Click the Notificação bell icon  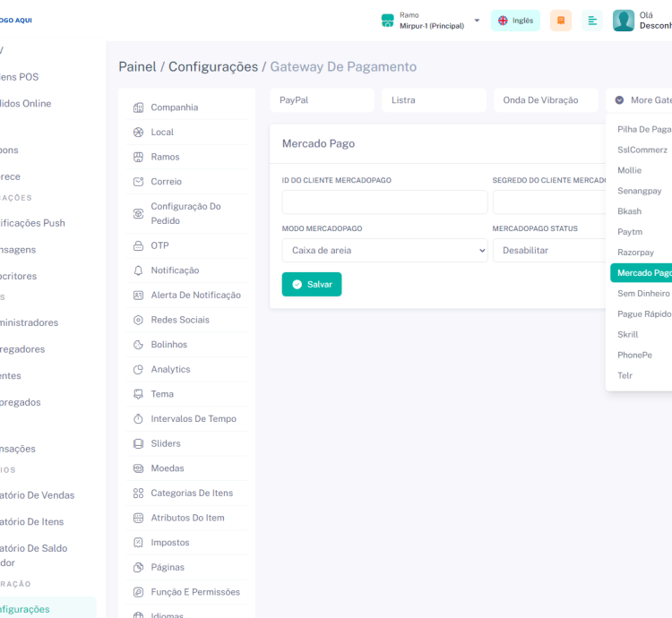click(138, 270)
